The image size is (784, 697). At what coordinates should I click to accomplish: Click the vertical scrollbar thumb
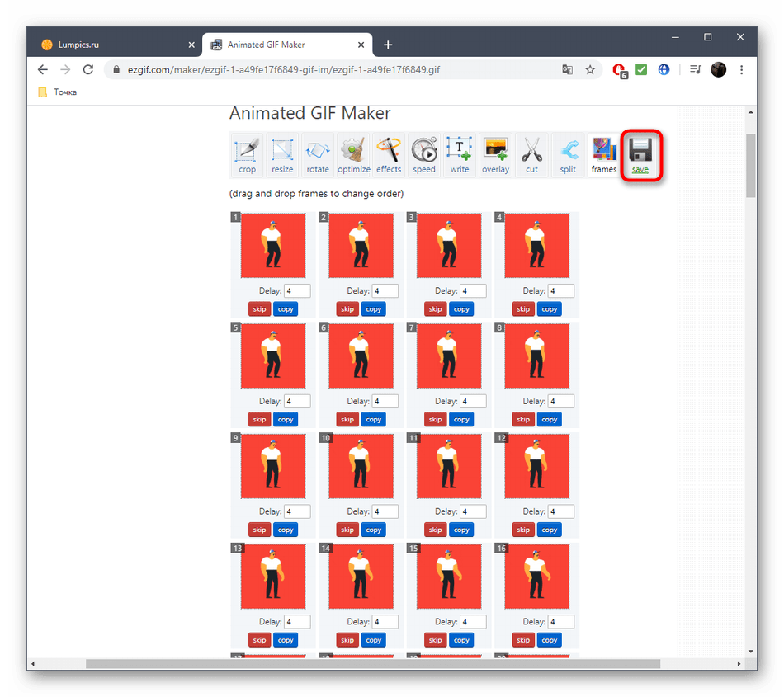[x=750, y=165]
